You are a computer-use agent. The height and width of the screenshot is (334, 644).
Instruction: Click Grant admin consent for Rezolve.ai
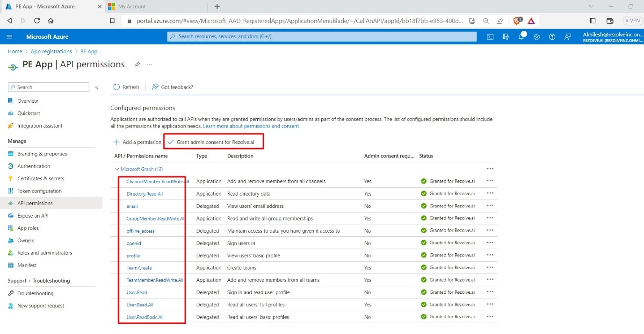pos(211,142)
